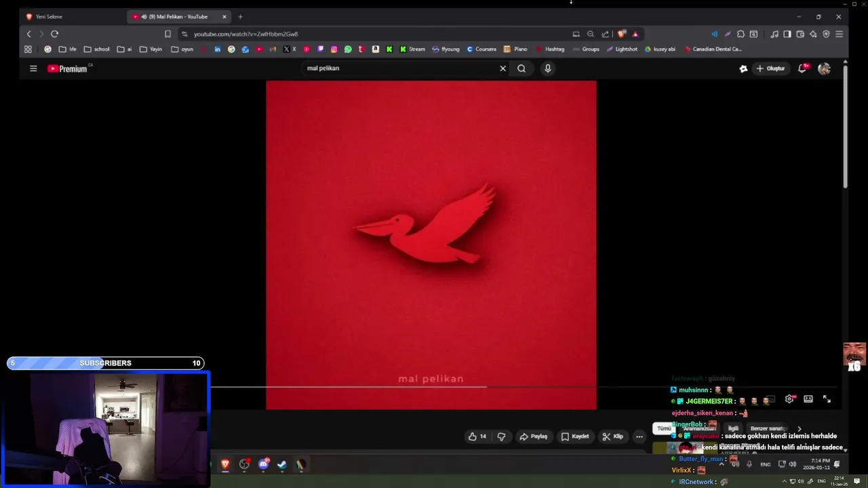Open the YouTube guide menu

click(x=33, y=68)
